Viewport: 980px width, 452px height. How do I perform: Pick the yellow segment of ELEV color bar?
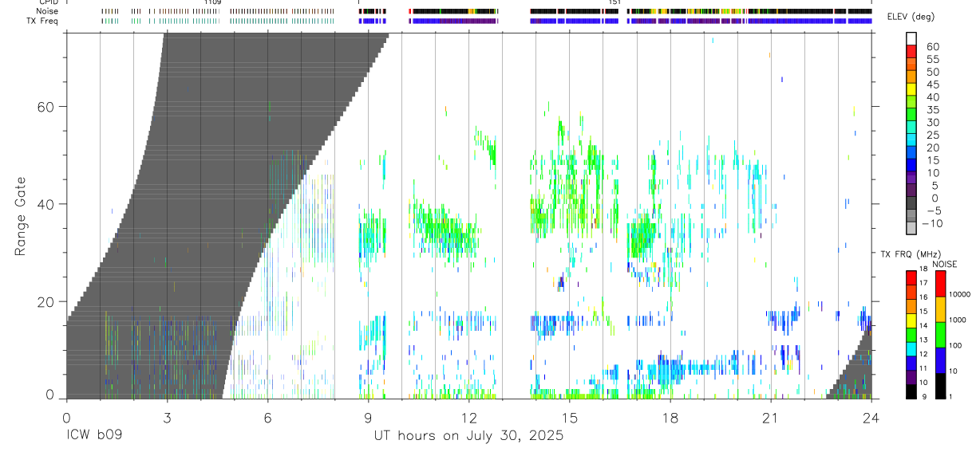pos(911,89)
